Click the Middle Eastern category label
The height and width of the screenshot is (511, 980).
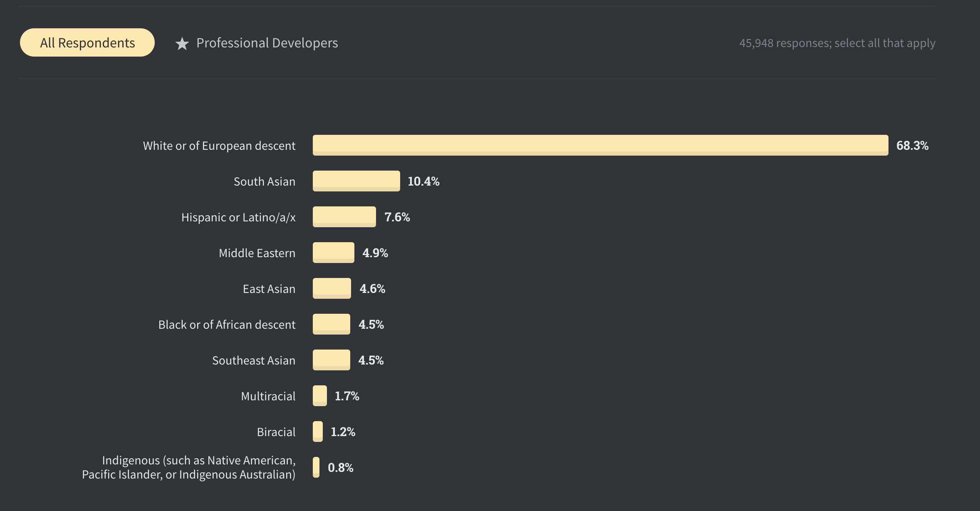(257, 253)
